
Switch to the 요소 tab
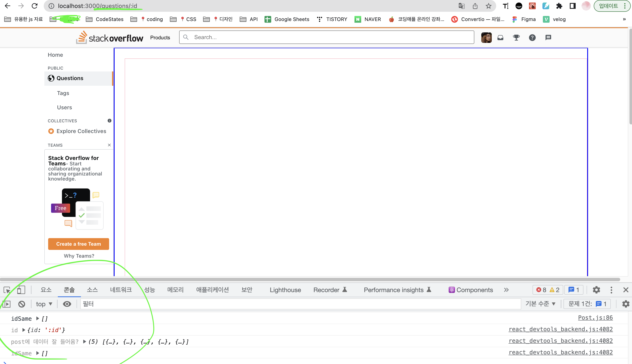46,290
